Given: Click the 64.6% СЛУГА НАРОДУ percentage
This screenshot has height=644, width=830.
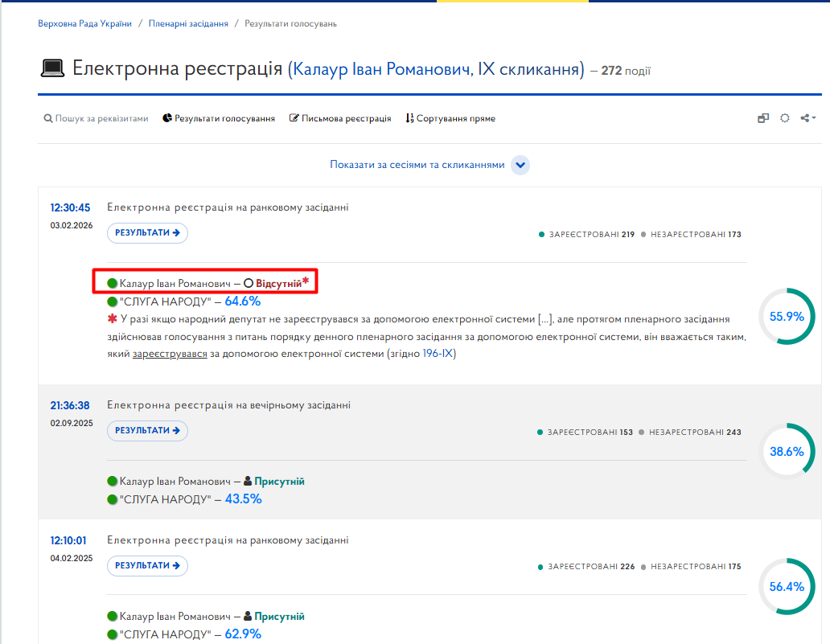Looking at the screenshot, I should pos(242,301).
